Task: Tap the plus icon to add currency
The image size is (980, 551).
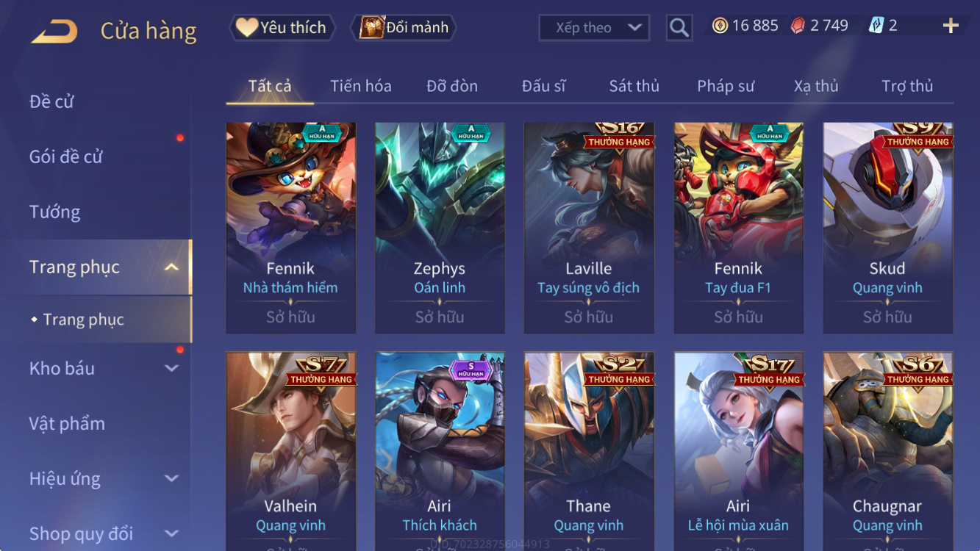Action: tap(951, 26)
